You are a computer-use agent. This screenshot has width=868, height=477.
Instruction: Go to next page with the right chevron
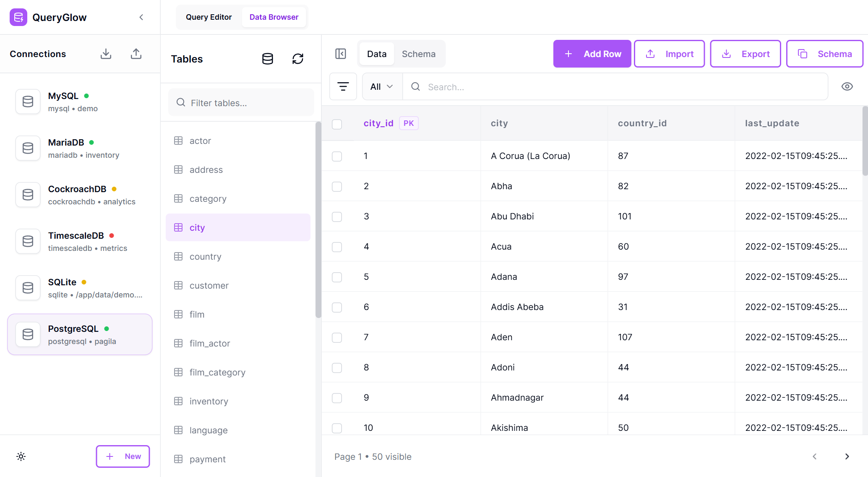[x=847, y=456]
